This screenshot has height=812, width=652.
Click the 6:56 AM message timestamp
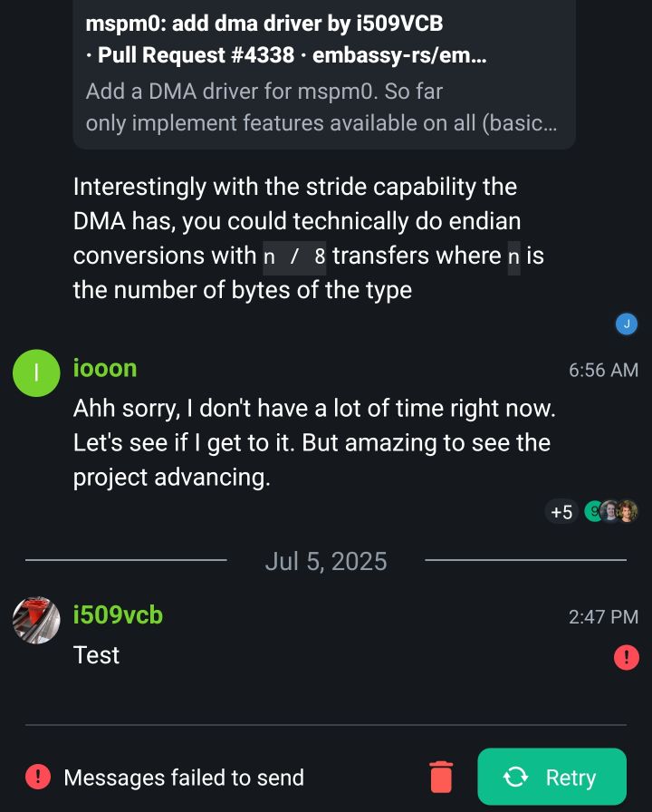603,370
